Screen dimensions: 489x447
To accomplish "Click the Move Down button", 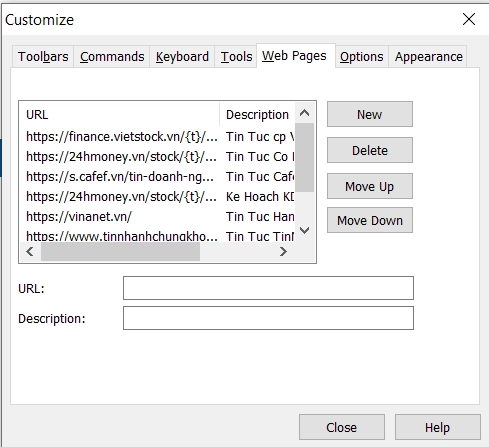I will click(370, 220).
